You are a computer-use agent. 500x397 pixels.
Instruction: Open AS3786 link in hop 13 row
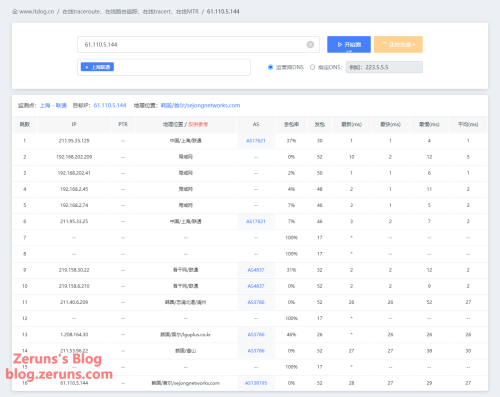coord(256,334)
